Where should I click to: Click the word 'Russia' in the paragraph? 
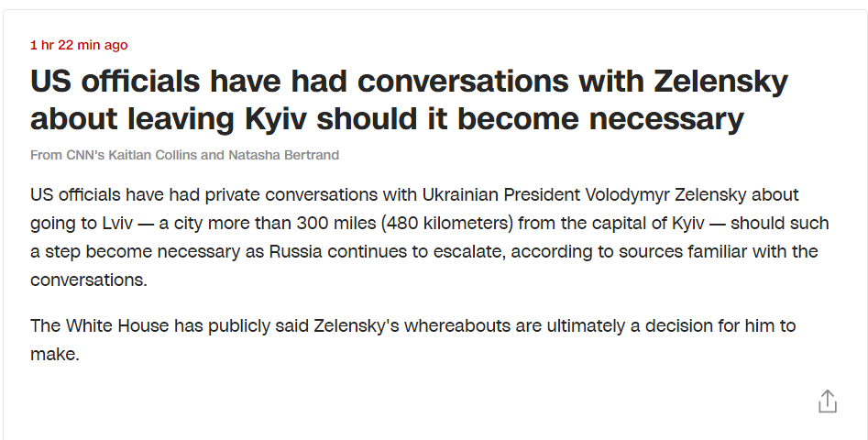296,251
